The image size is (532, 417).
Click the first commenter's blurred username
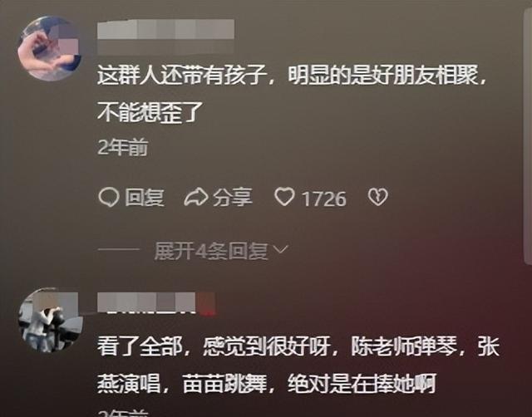165,37
